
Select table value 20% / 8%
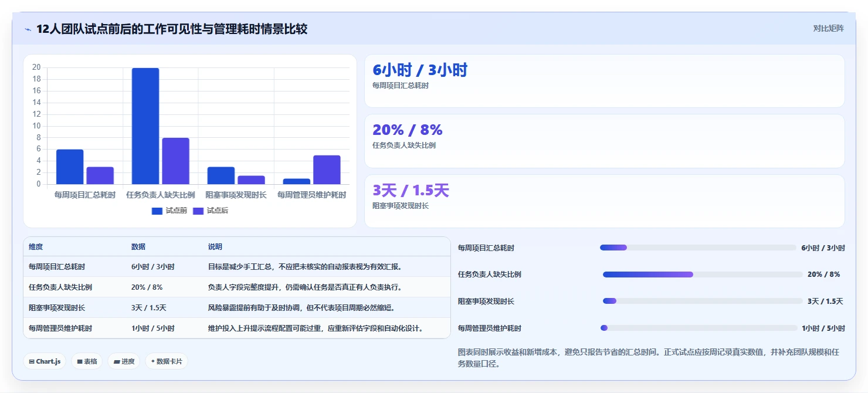coord(147,287)
